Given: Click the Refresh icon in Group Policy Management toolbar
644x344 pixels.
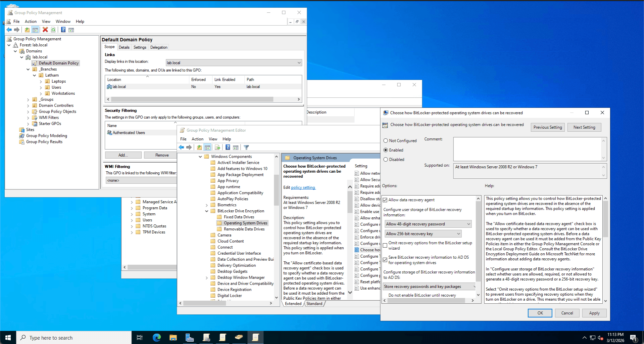Looking at the screenshot, I should coord(53,30).
